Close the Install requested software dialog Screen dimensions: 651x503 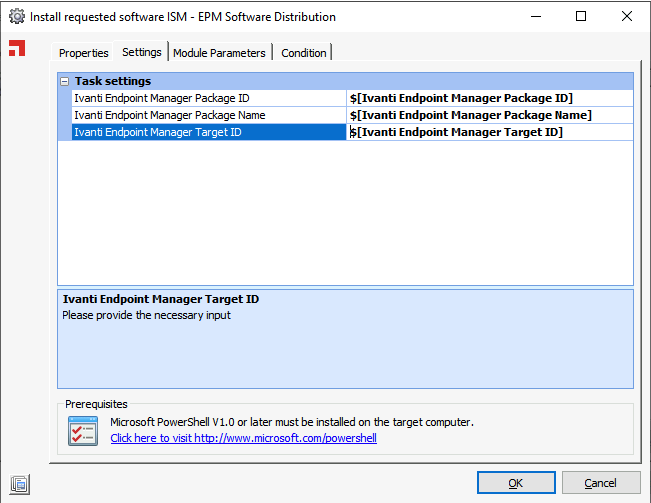[627, 17]
